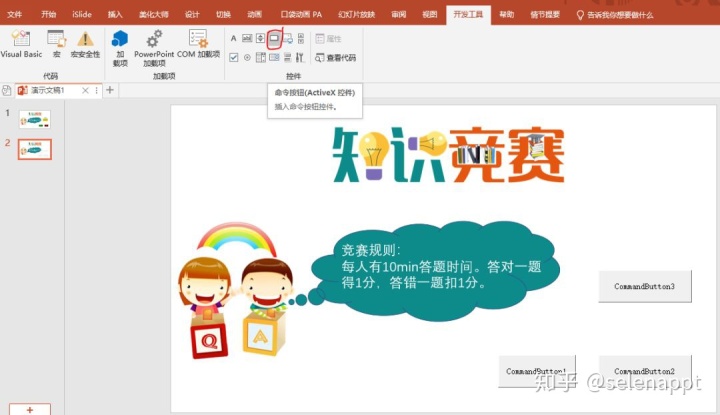This screenshot has height=415, width=720.
Task: Click CommandButton1 on the slide
Action: coord(537,371)
